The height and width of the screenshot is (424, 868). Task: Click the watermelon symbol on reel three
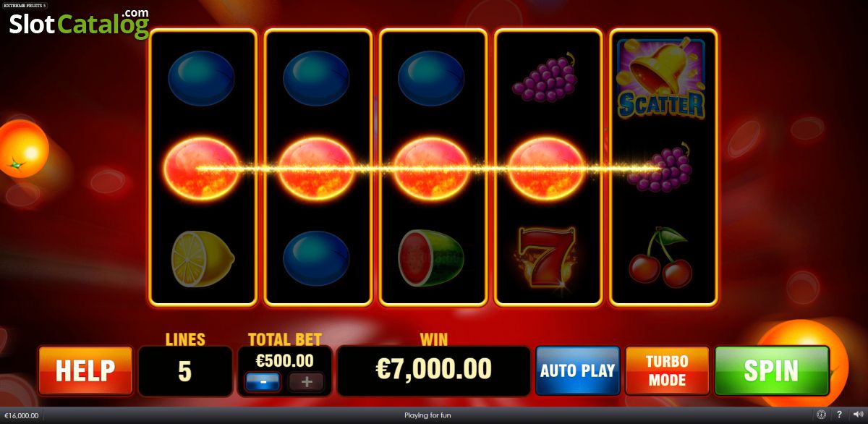[431, 258]
